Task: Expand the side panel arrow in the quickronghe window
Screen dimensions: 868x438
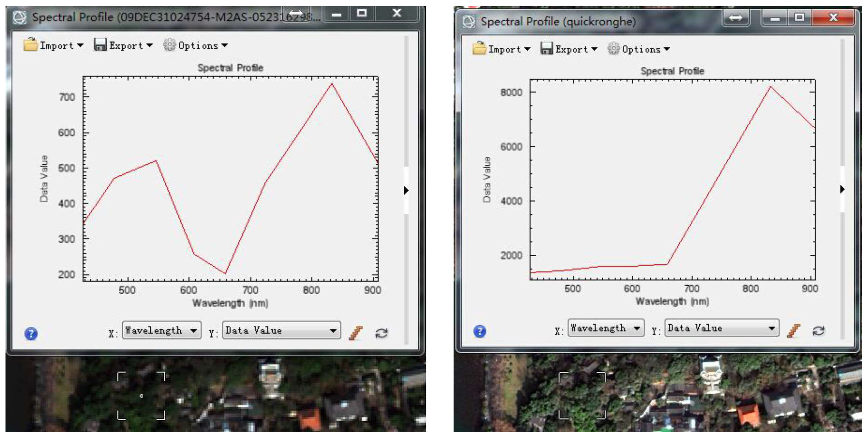Action: pyautogui.click(x=842, y=189)
